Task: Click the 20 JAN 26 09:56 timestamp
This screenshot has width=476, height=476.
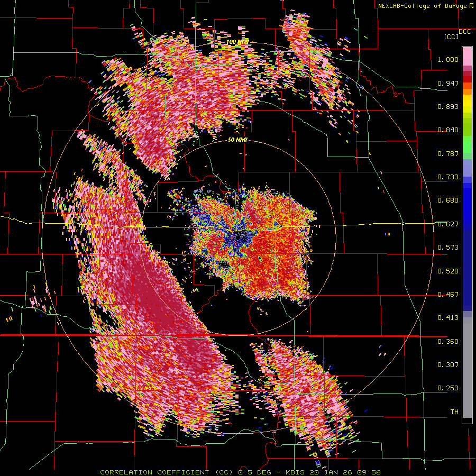Action: coord(345,472)
